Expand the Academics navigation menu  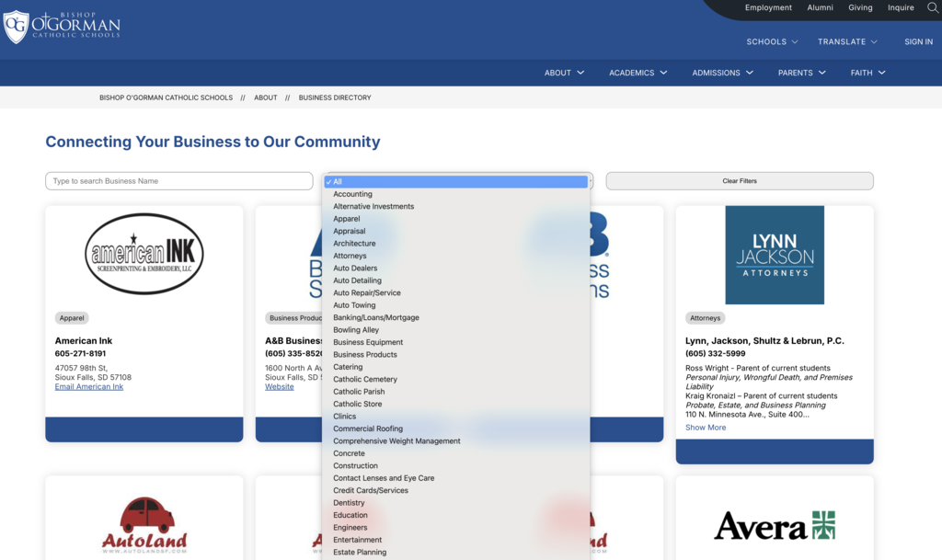coord(638,73)
